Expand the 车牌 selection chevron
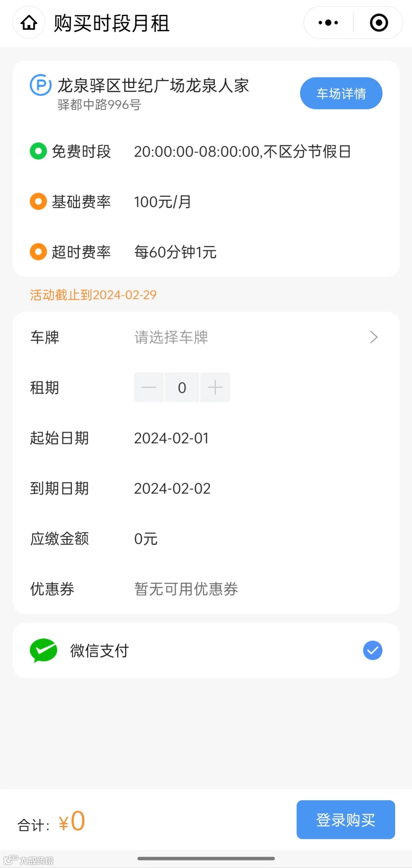The image size is (412, 868). point(373,337)
